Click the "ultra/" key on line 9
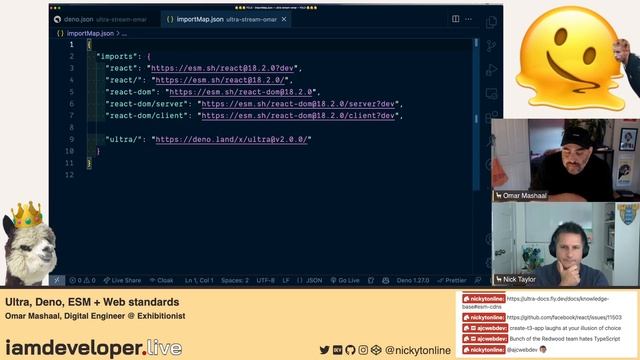 pos(124,139)
